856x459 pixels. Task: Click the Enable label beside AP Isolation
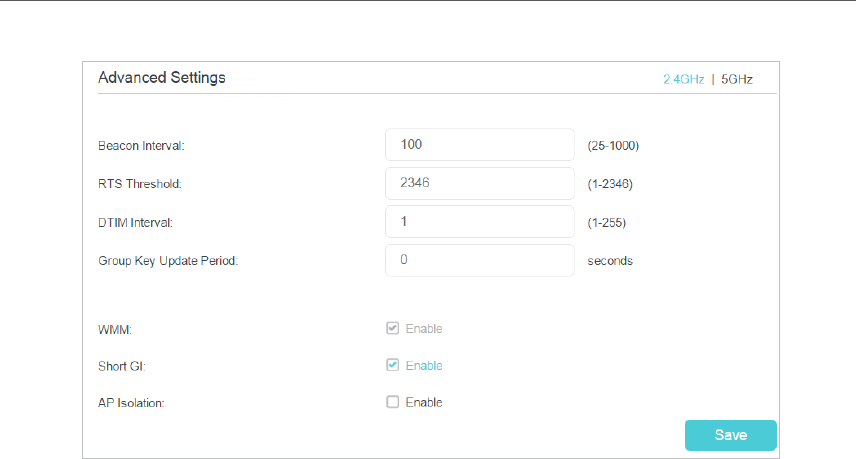coord(424,403)
